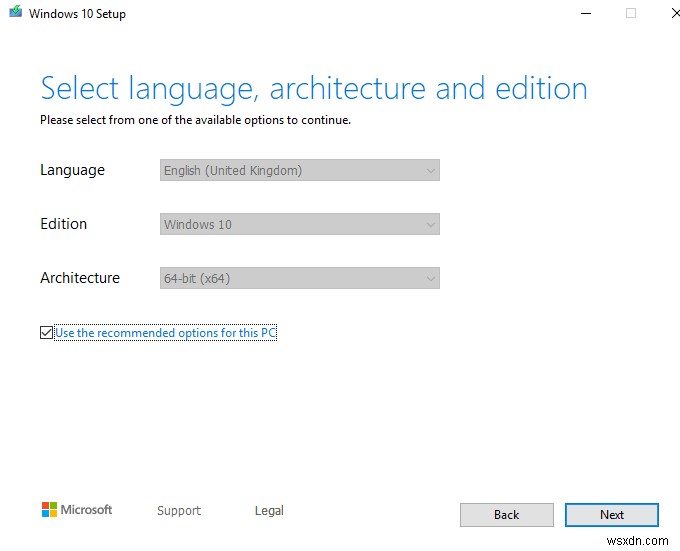Click the Language field label
680x551 pixels.
click(x=72, y=170)
